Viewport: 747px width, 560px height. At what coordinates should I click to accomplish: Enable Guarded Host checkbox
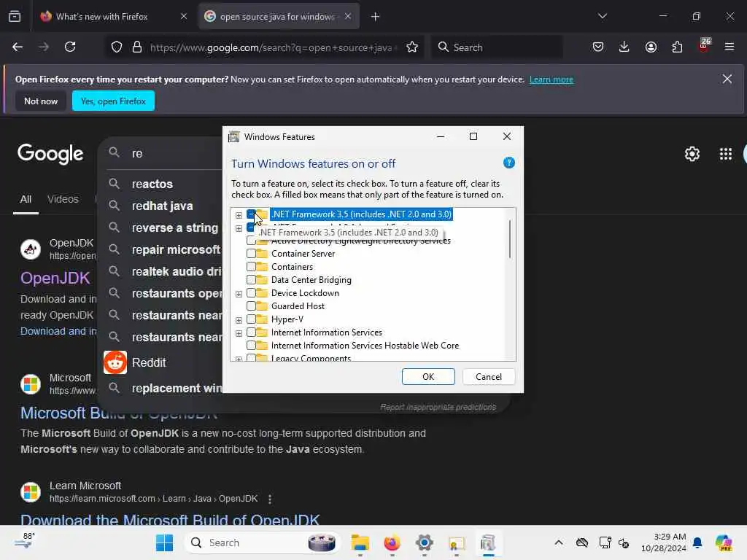coord(251,306)
